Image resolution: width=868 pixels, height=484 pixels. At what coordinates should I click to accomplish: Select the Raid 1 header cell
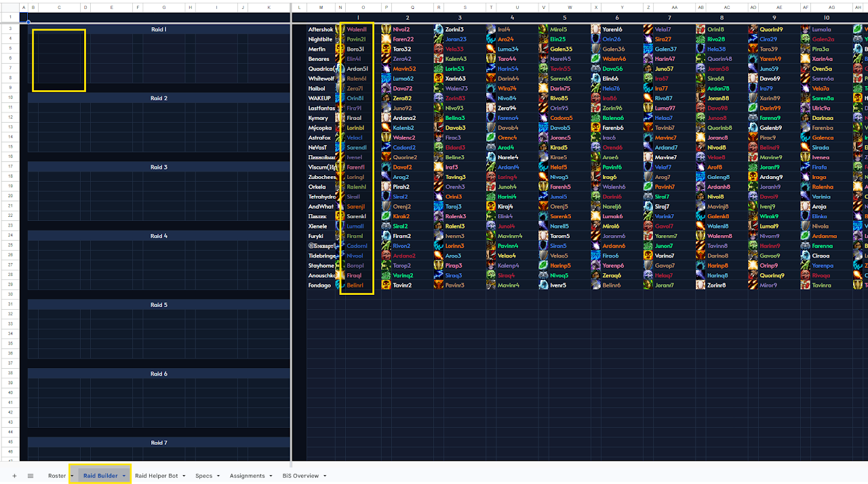(x=159, y=29)
